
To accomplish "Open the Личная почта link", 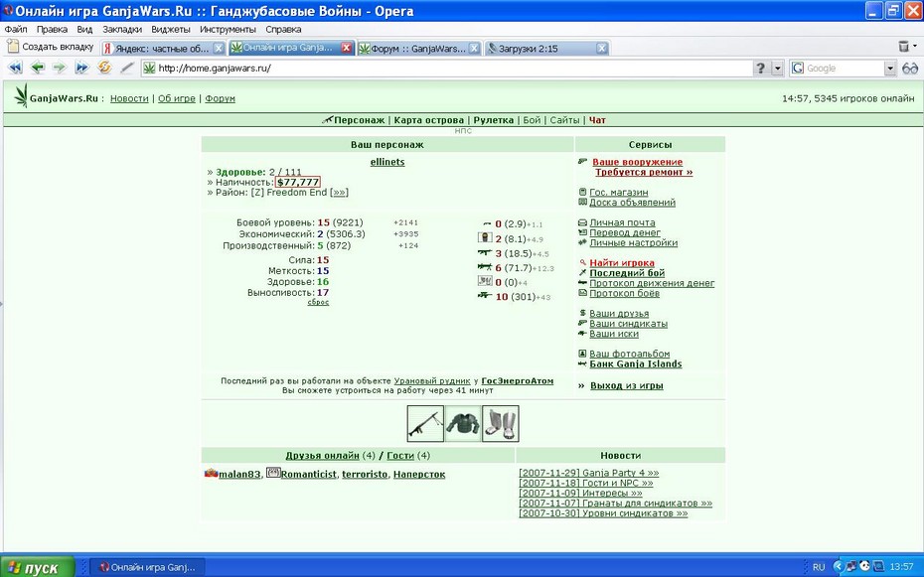I will click(622, 222).
